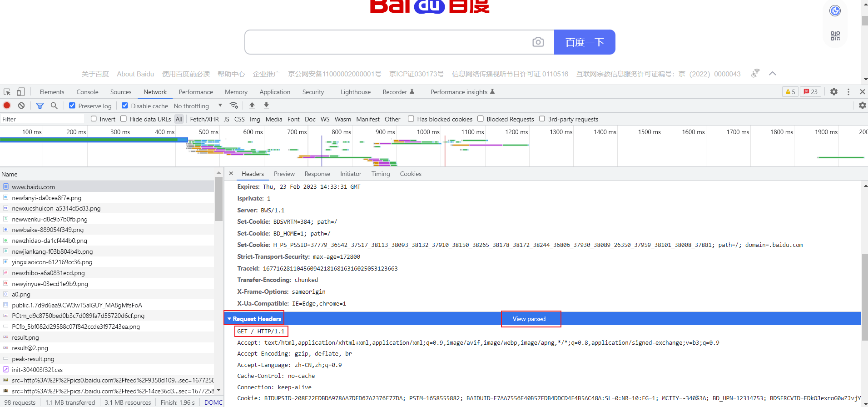Viewport: 868px width, 407px height.
Task: Click the 百度一下 search button
Action: pos(585,42)
